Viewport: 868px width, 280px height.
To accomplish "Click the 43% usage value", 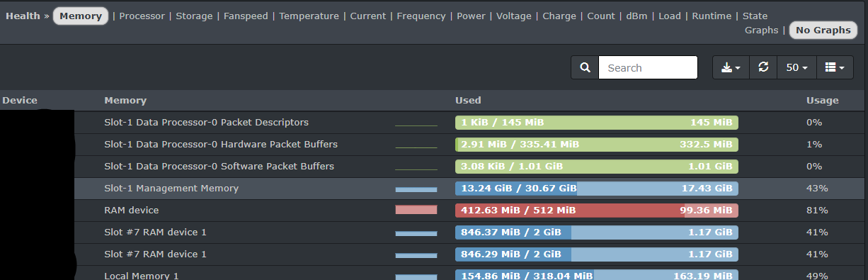I will pyautogui.click(x=817, y=188).
